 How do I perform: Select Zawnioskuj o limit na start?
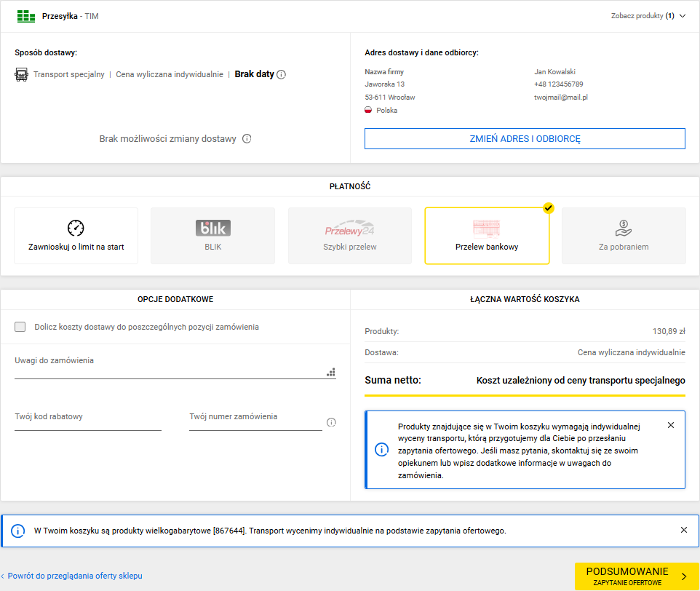76,235
